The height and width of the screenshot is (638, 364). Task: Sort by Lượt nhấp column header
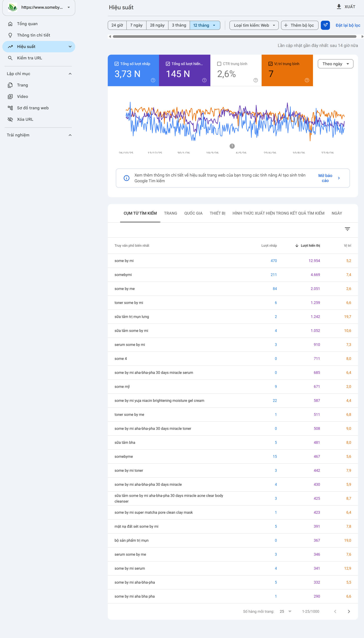click(x=269, y=246)
